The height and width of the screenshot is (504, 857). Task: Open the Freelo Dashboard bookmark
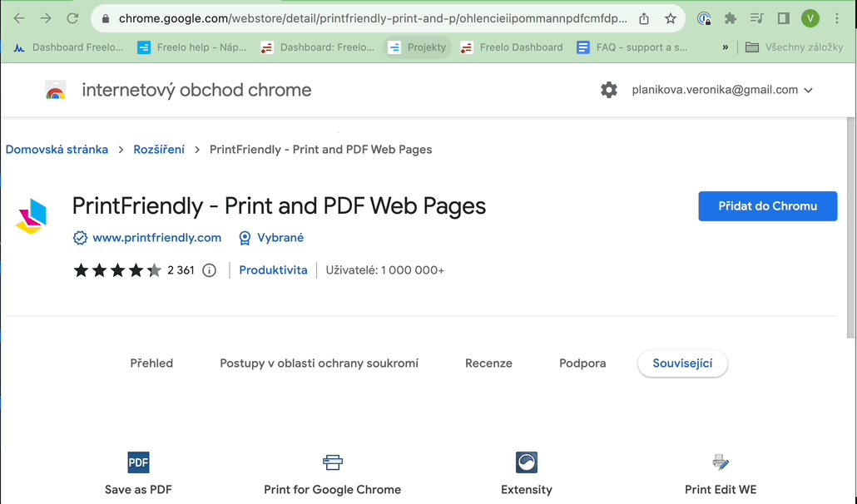tap(512, 47)
